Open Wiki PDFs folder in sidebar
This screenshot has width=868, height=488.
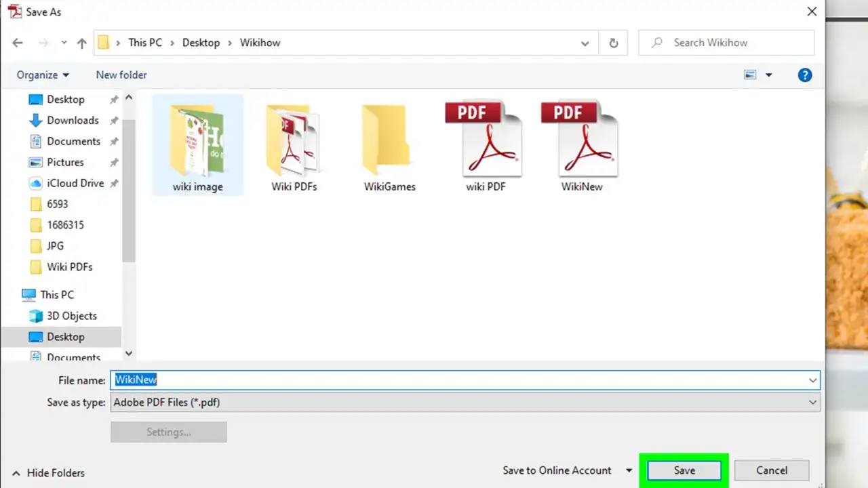click(x=69, y=267)
